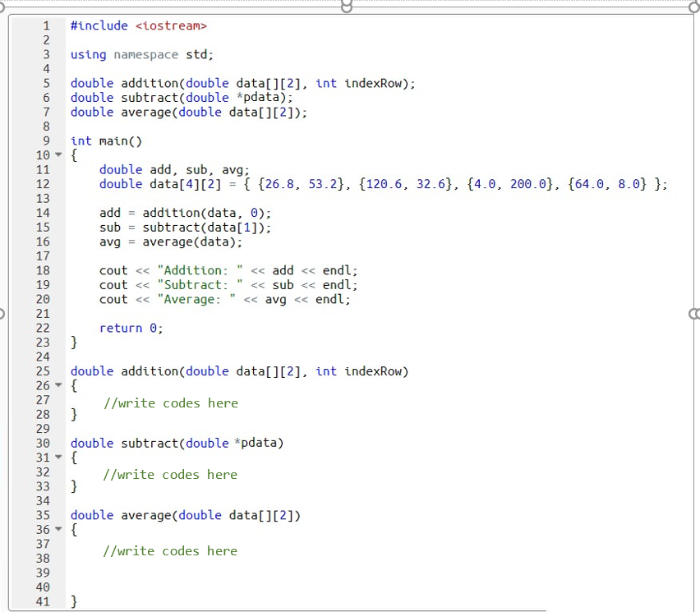Click the top-center selection resize handle

click(x=347, y=7)
